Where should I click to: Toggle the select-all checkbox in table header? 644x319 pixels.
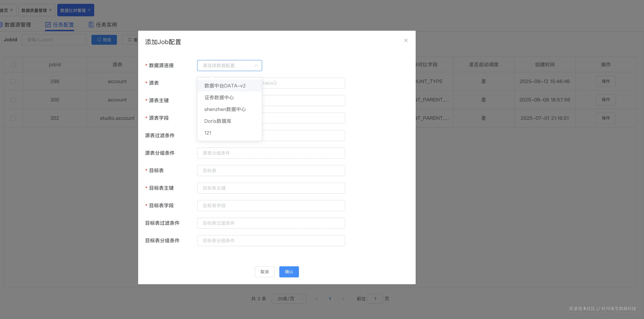[x=14, y=65]
